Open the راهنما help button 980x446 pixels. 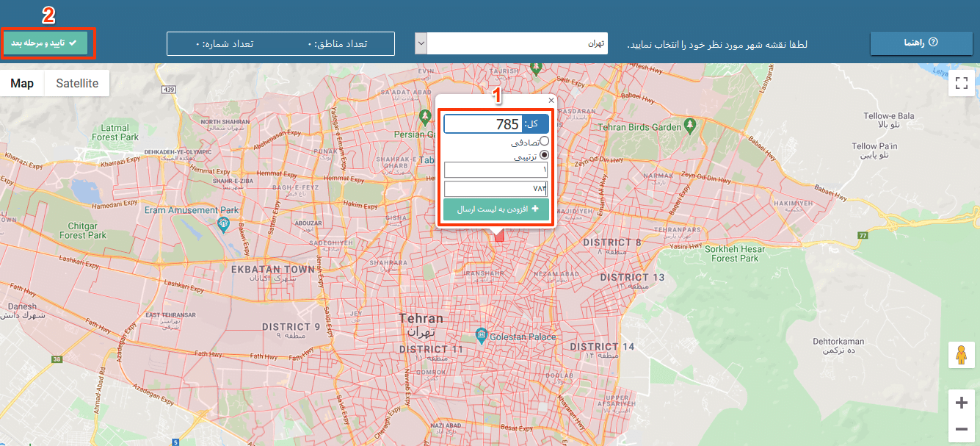tap(921, 43)
